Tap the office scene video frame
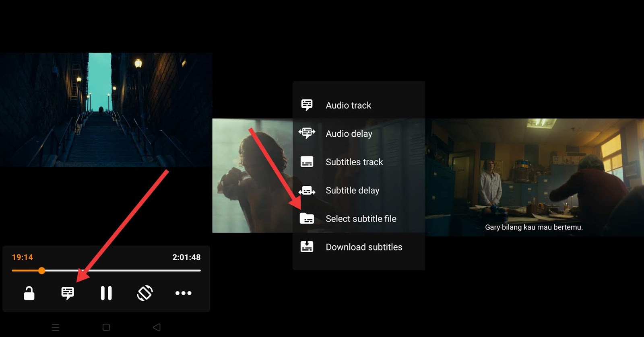This screenshot has height=337, width=644. click(x=535, y=177)
